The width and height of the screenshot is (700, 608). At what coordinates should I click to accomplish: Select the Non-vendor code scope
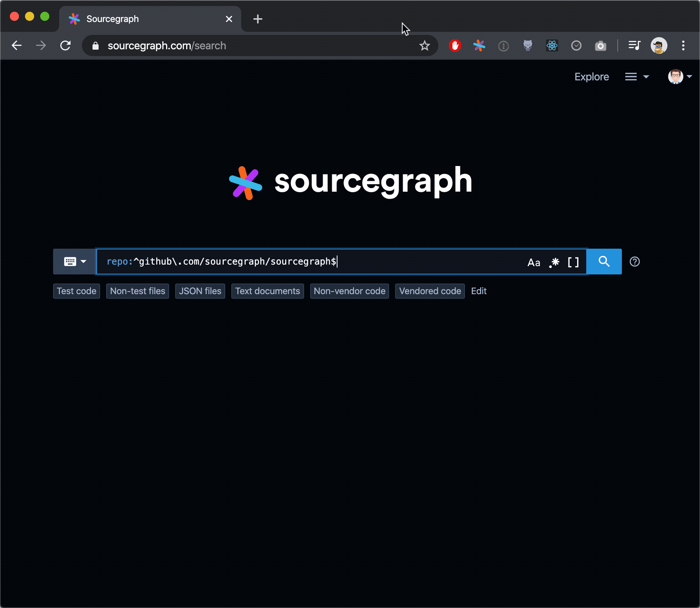[350, 291]
